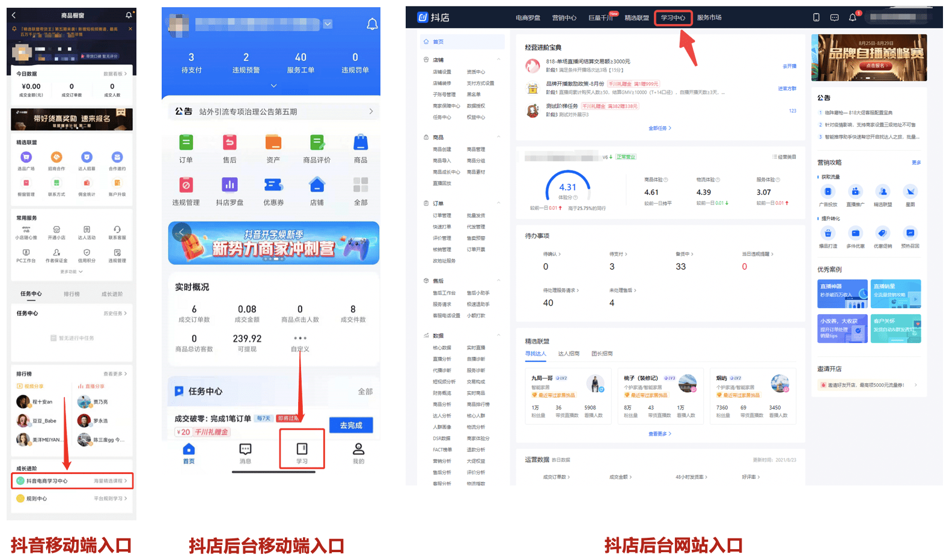Screen dimensions: 952x560
Task: Click the mobile phone icon in website header
Action: click(x=816, y=17)
